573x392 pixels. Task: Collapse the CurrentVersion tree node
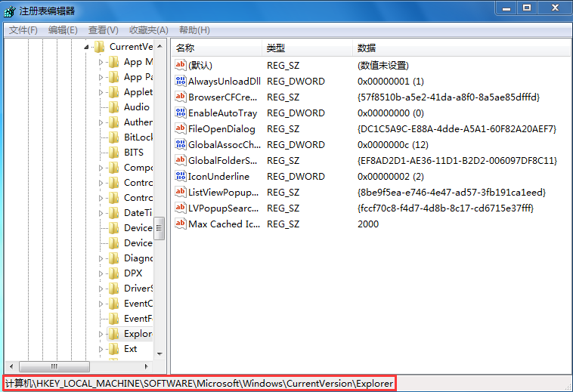[87, 47]
